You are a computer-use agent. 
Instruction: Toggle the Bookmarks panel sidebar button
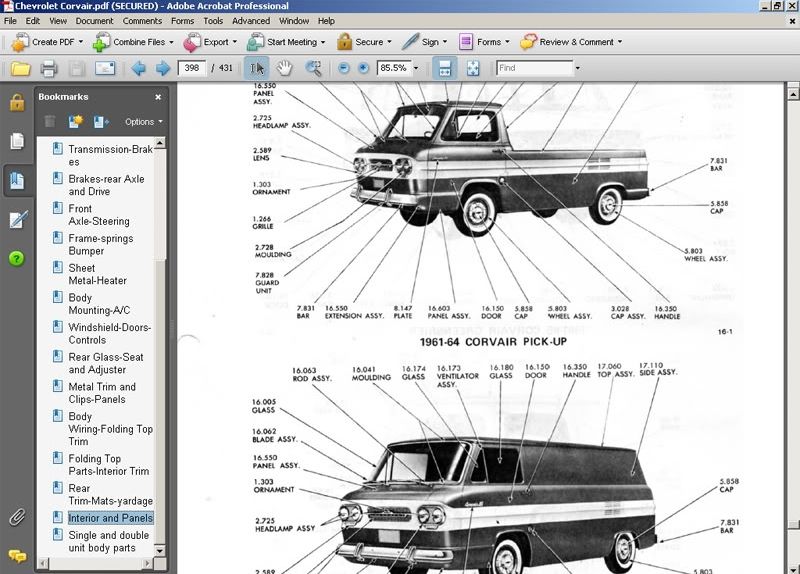tap(17, 180)
